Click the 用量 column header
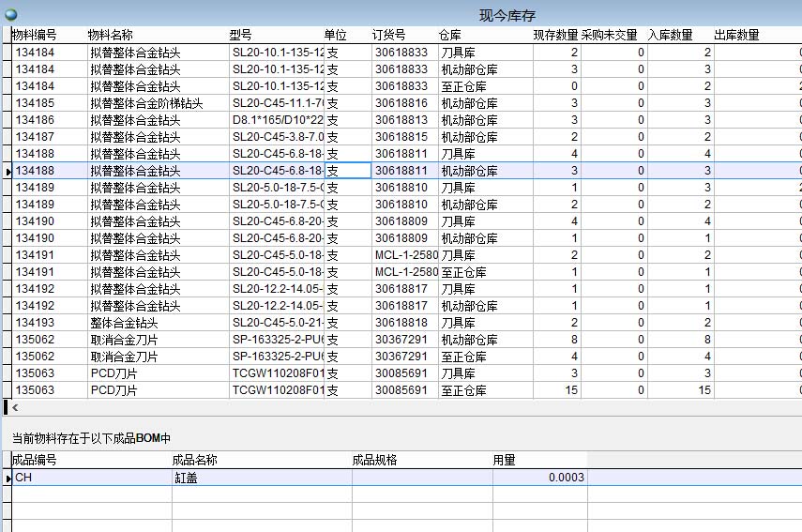 [504, 460]
